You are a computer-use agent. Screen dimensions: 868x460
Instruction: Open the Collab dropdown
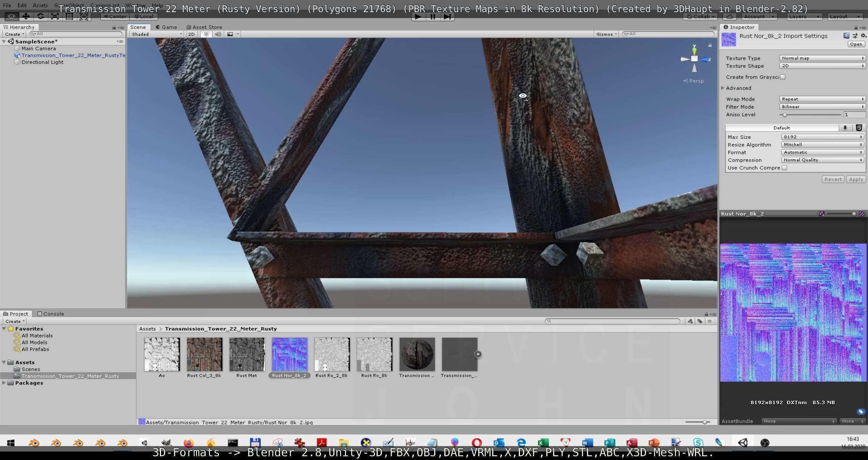pos(700,17)
